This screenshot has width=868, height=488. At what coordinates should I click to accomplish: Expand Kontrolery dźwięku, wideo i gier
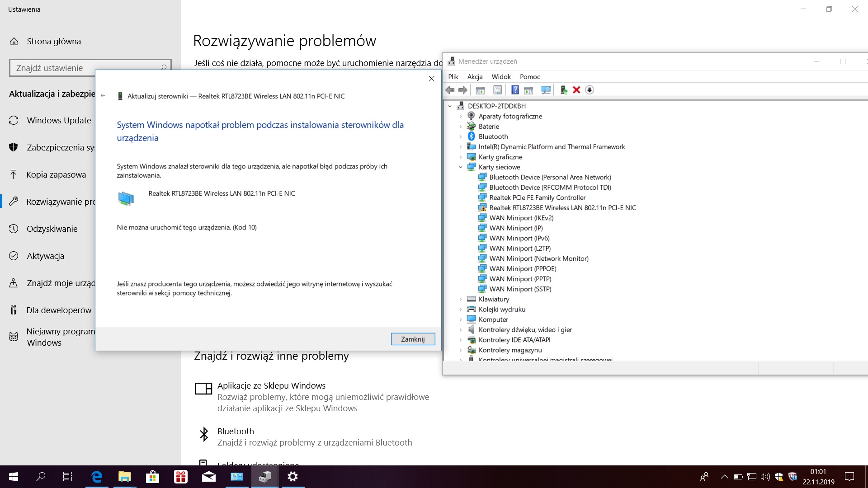[x=461, y=330]
